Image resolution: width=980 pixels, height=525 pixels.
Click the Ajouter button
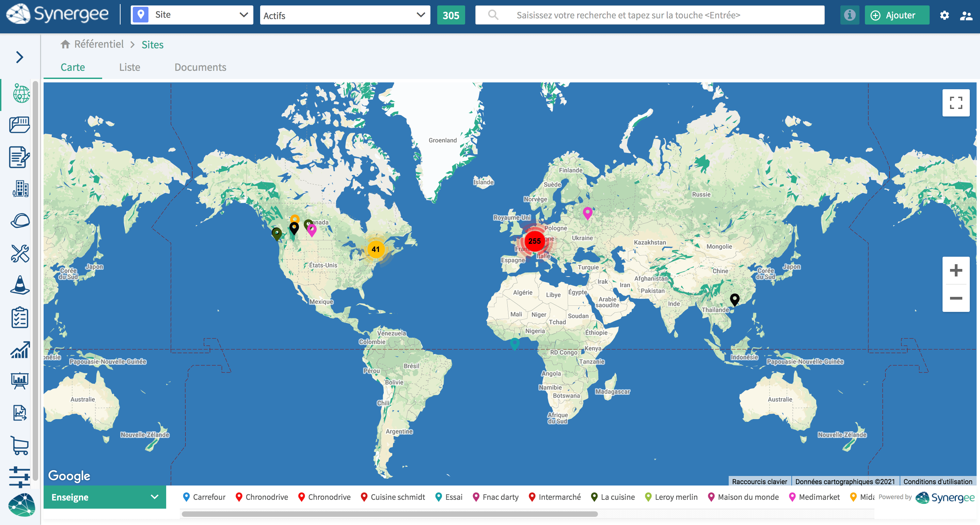[896, 15]
